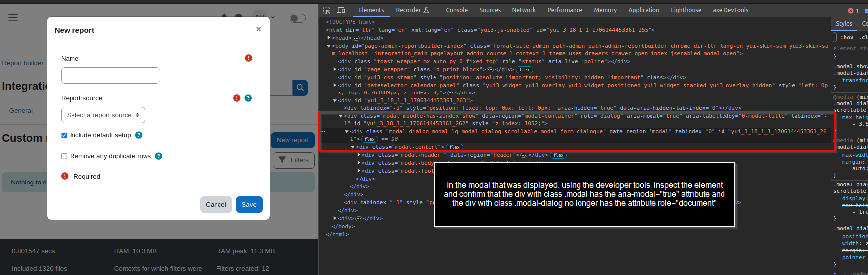Click required icon beside Name label
Screen dimensions: 868x275
point(249,58)
